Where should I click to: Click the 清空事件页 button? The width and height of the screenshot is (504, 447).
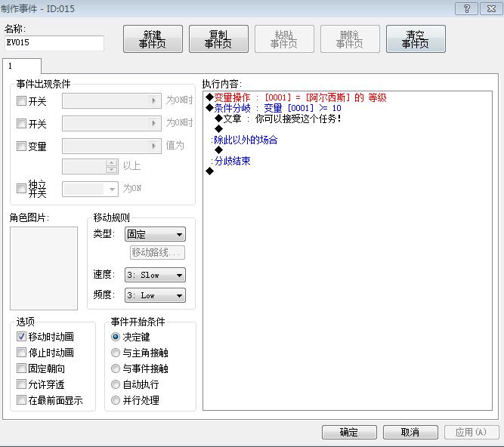(x=416, y=39)
